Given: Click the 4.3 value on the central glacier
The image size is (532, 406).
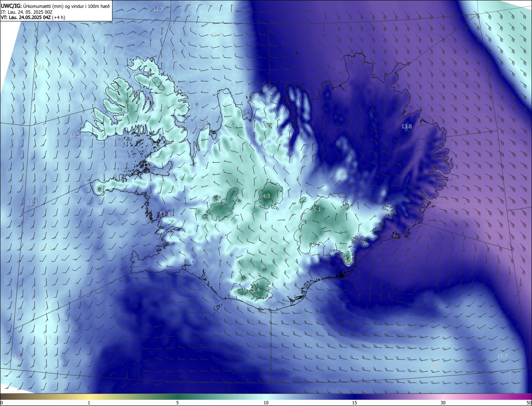Looking at the screenshot, I should coord(266,196).
